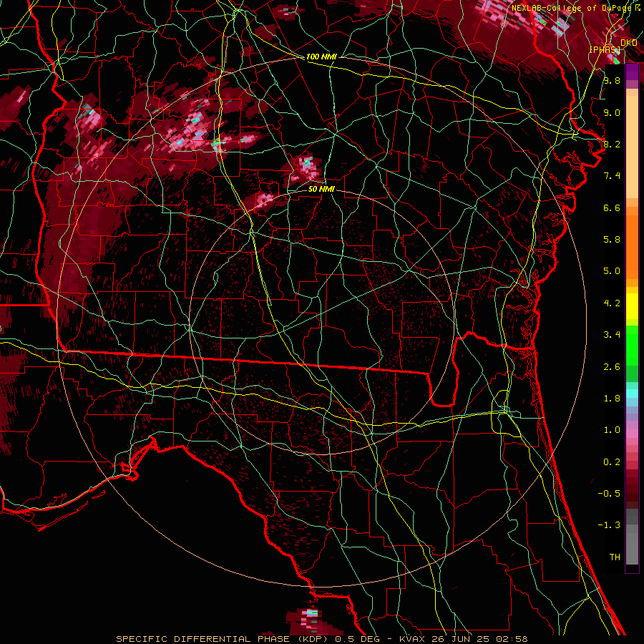Pick the purple band atop the color scale
Image resolution: width=644 pixels, height=644 pixels.
click(x=632, y=72)
